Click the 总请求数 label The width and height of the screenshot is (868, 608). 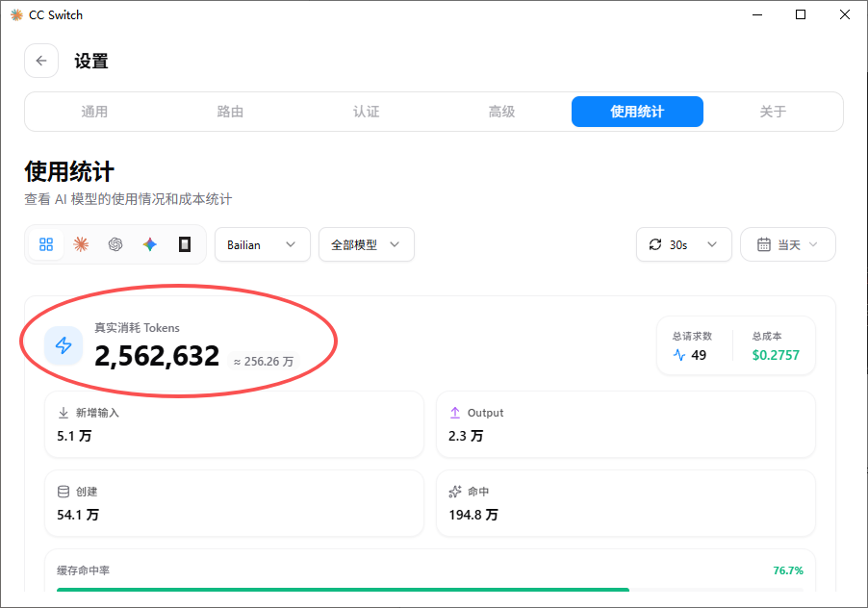tap(693, 337)
